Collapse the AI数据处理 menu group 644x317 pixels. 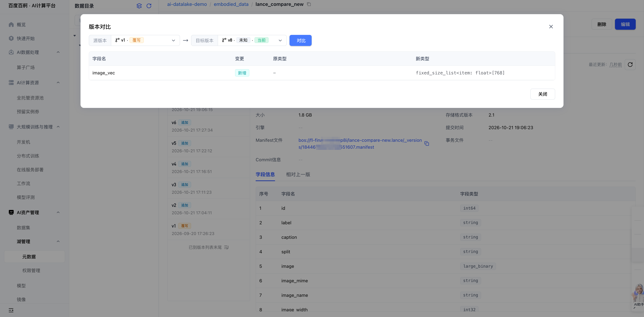pyautogui.click(x=58, y=52)
